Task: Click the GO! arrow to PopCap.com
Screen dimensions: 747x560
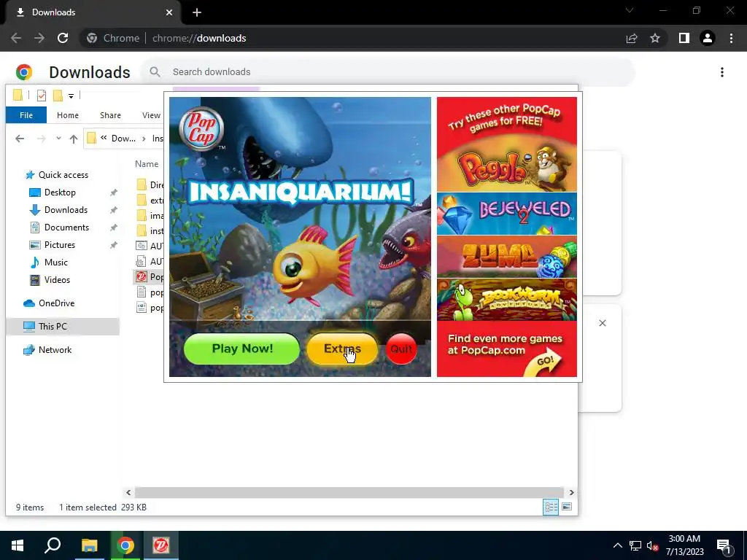Action: coord(543,363)
